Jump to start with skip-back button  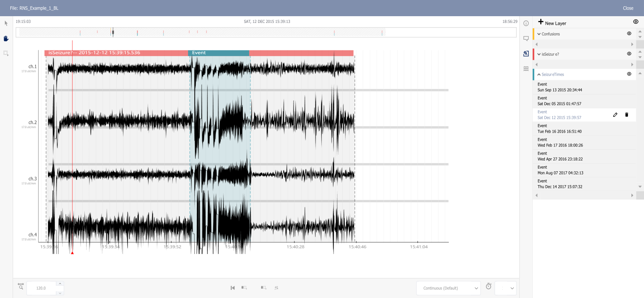click(232, 288)
